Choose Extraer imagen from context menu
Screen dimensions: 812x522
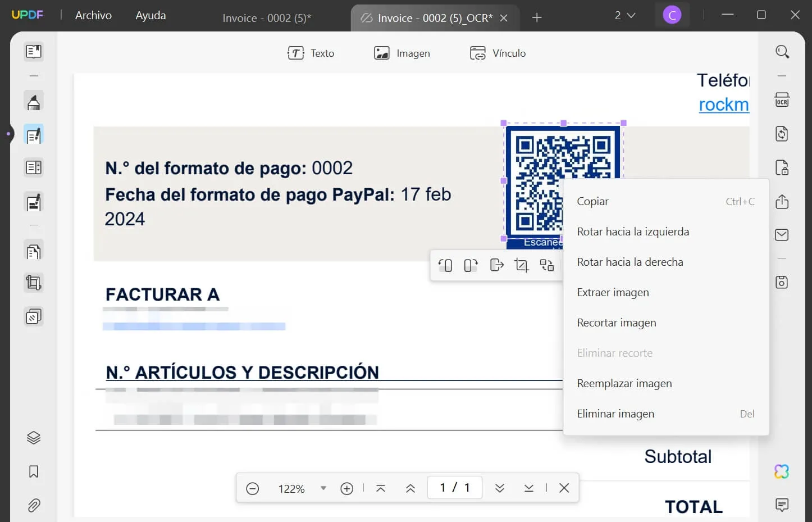pos(666,292)
